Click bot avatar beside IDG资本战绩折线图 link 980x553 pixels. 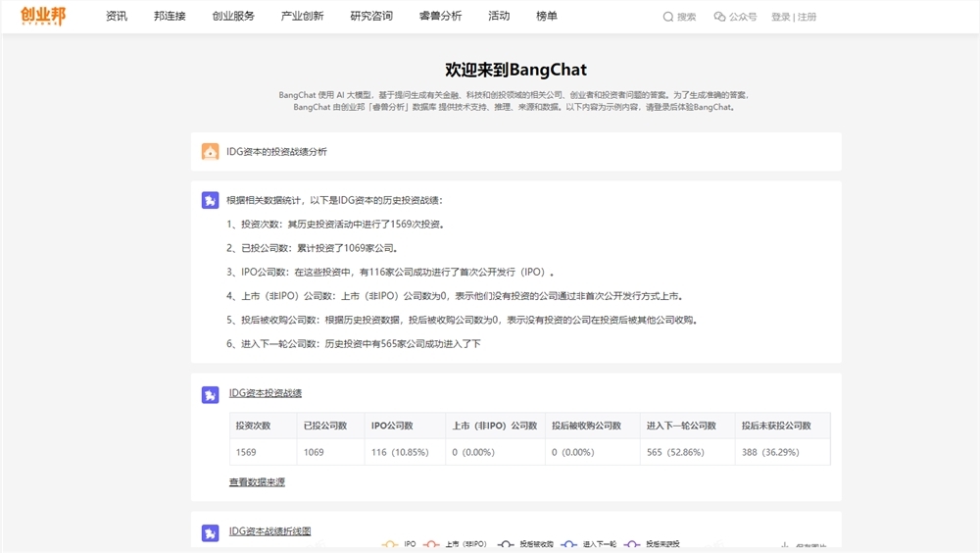point(210,533)
